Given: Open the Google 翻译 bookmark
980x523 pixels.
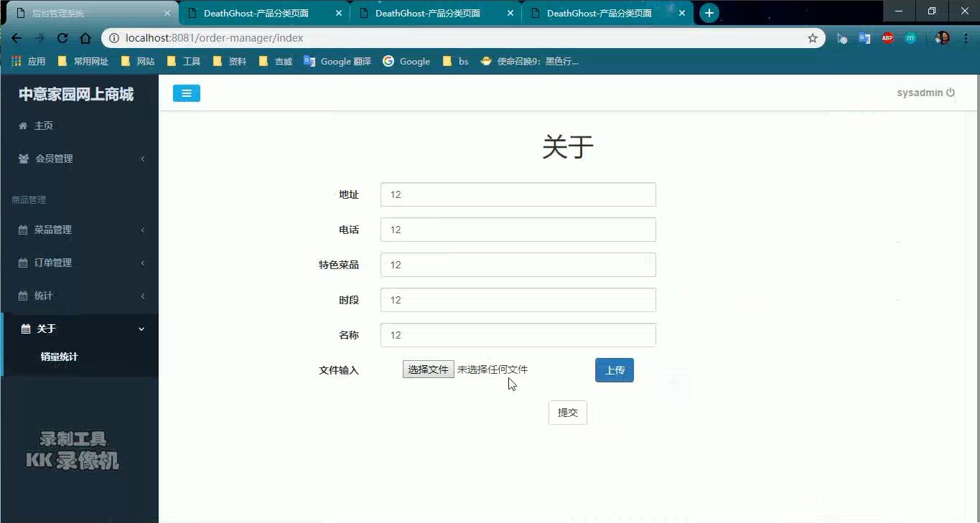Looking at the screenshot, I should pos(337,62).
